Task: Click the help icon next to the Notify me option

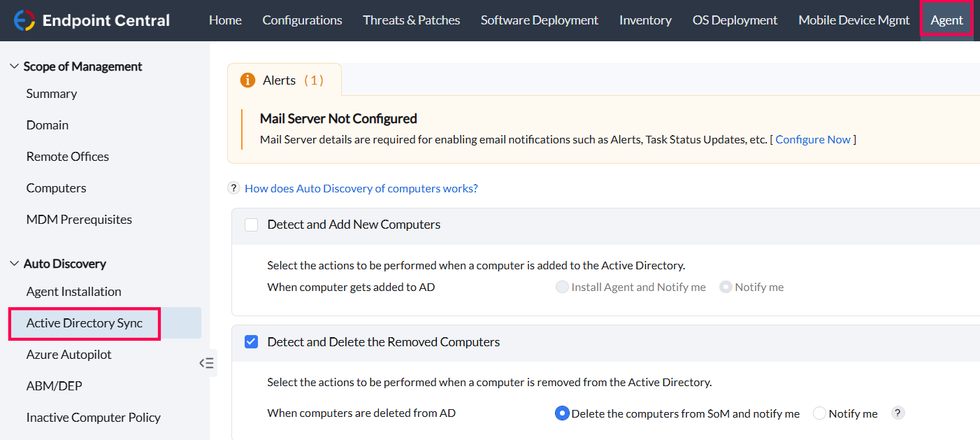Action: click(x=898, y=413)
